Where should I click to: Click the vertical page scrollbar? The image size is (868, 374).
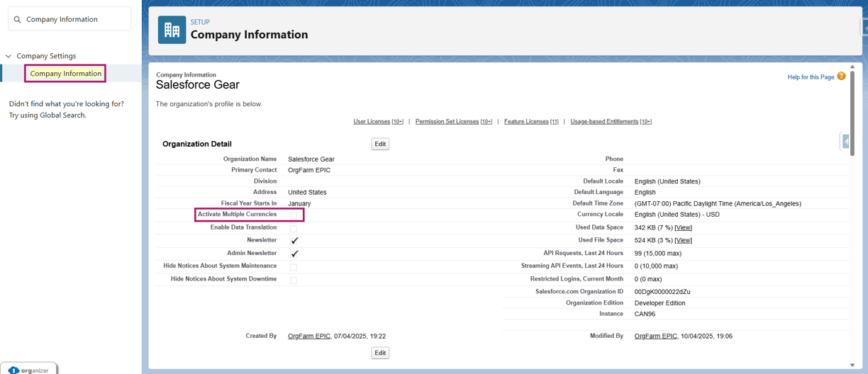[x=852, y=113]
